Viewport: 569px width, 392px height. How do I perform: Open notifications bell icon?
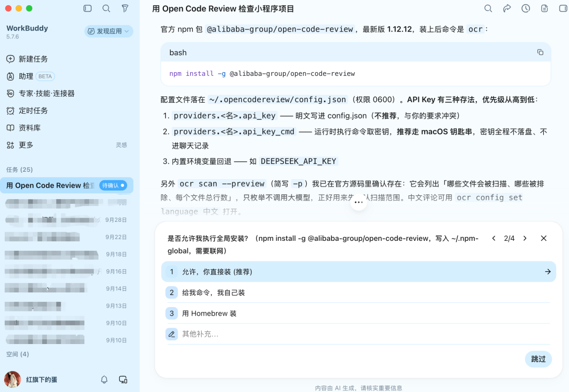pyautogui.click(x=104, y=380)
